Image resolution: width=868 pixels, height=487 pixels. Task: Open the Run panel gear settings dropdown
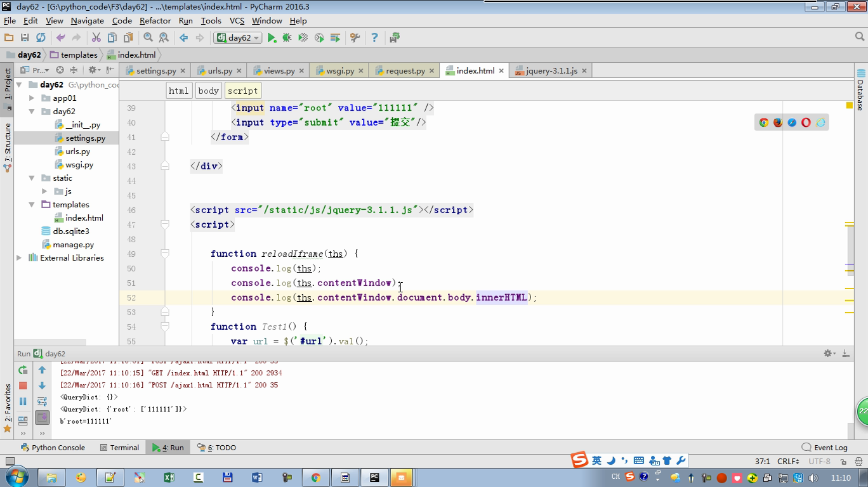(x=829, y=353)
